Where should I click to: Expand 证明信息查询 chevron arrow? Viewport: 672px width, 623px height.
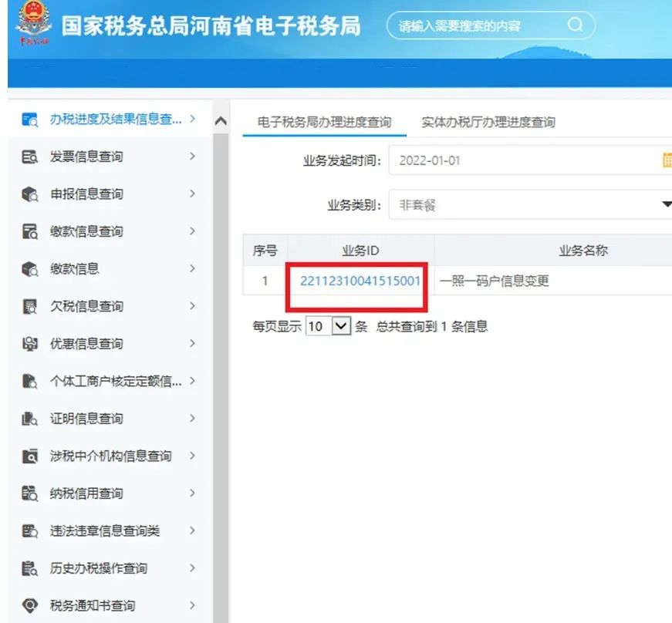click(192, 418)
